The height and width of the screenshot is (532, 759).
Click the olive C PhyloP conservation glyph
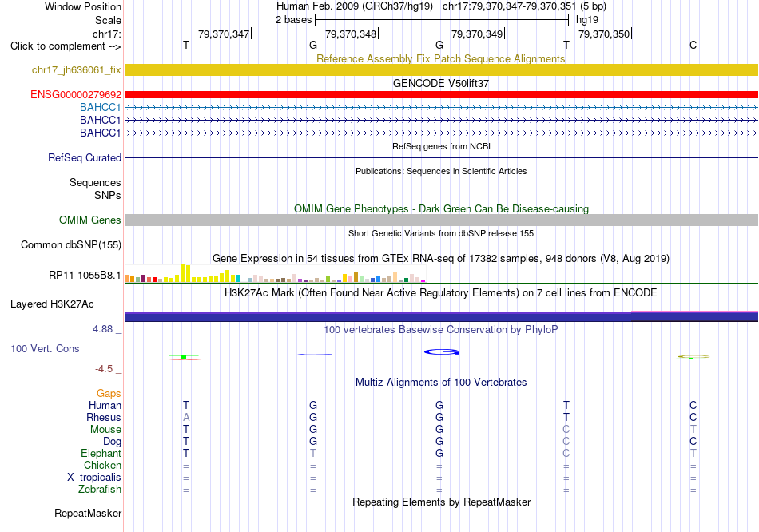693,357
